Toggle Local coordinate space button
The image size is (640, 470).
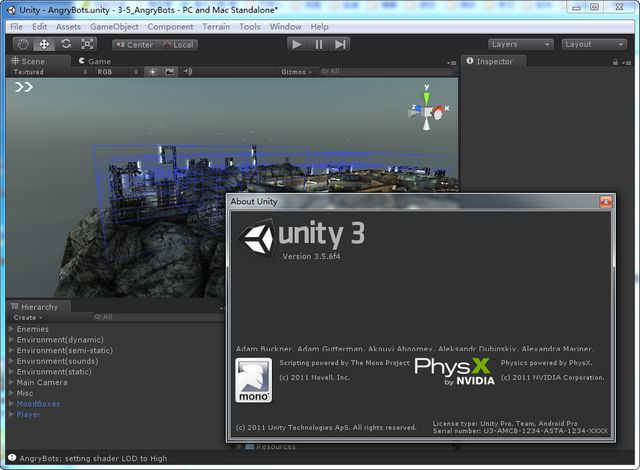coord(177,45)
